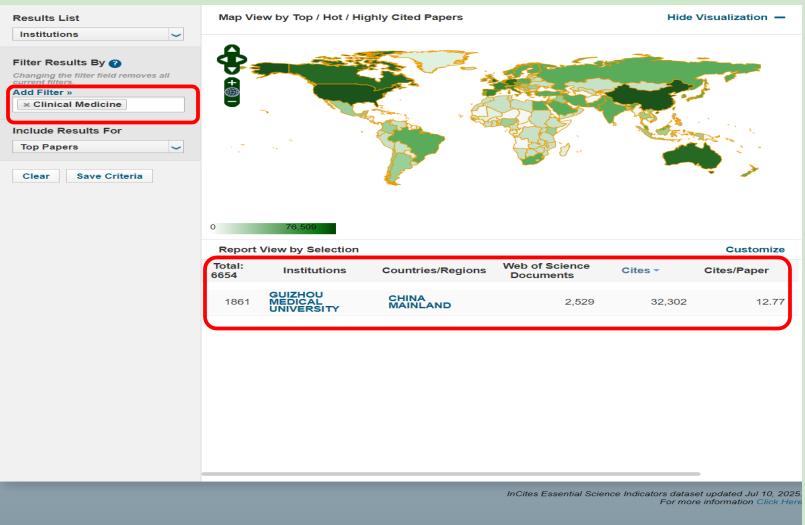Pan the map down with the arrow
Viewport: 805px width, 525px height.
click(232, 70)
